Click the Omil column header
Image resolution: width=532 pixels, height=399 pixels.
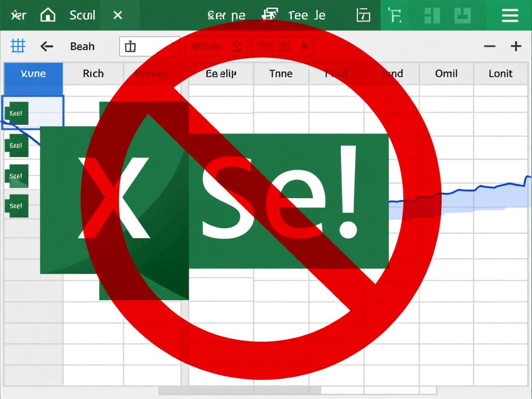pos(446,73)
